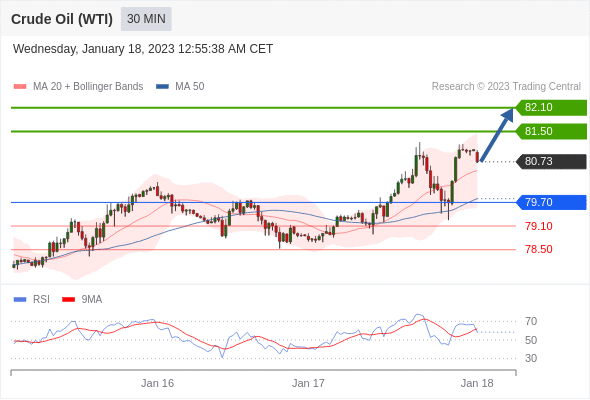Click the Crude Oil (WTI) title
Image resolution: width=590 pixels, height=400 pixels.
(x=62, y=19)
